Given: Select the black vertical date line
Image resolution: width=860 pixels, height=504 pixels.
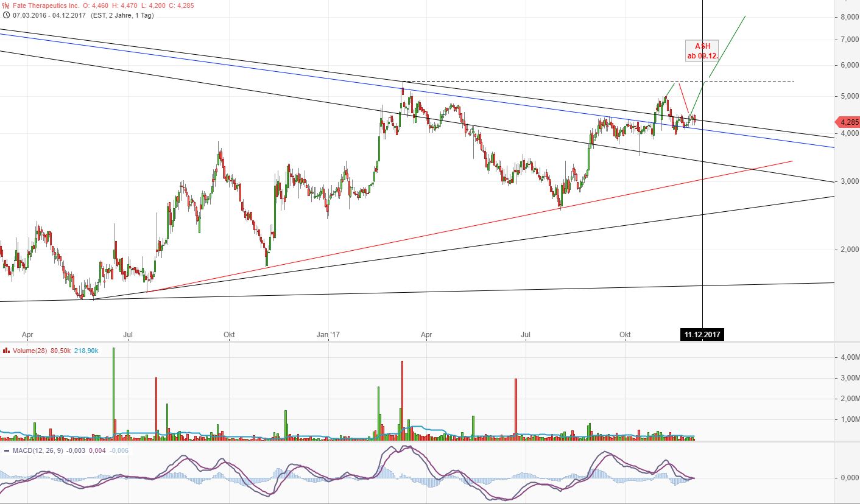Looking at the screenshot, I should click(x=703, y=243).
